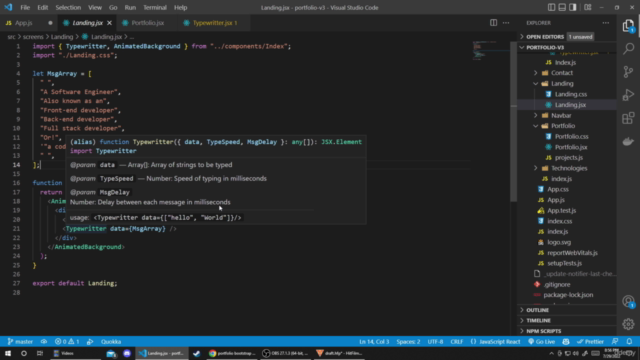
Task: Open Chrome portfolio bootstrap window in taskbar
Action: point(232,353)
